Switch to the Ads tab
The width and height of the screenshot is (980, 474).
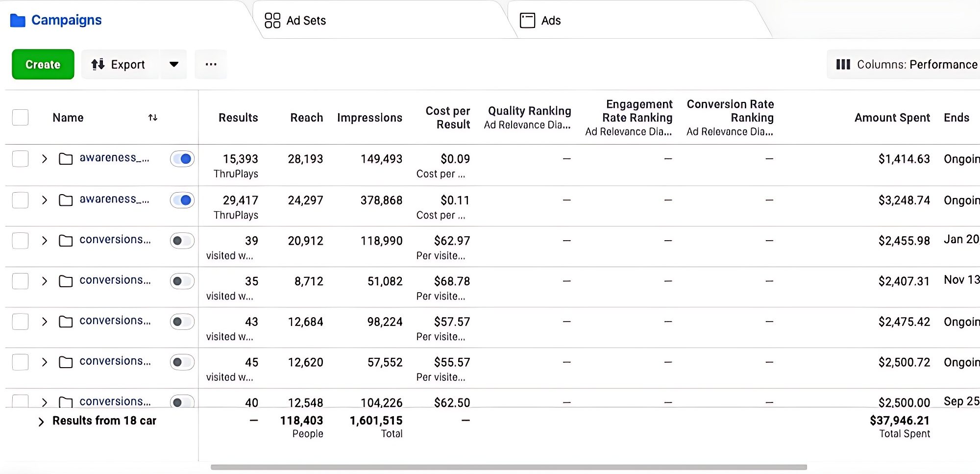(x=551, y=21)
